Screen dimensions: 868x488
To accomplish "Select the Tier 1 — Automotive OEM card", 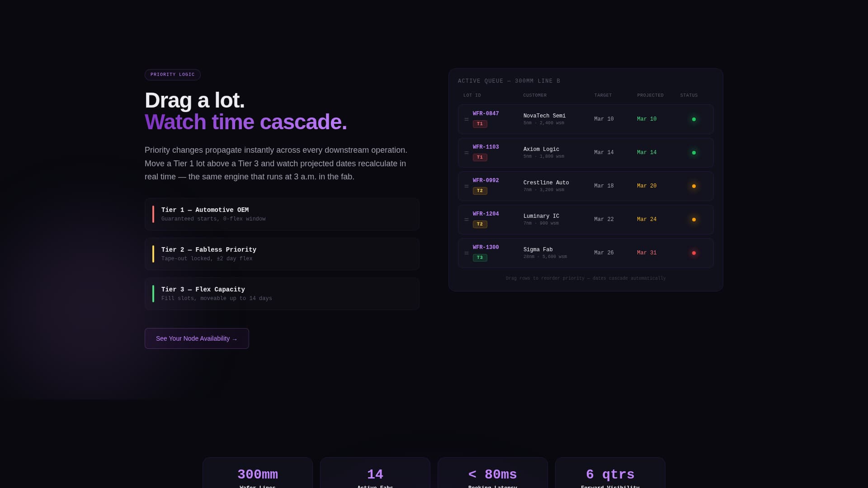I will coord(282,214).
